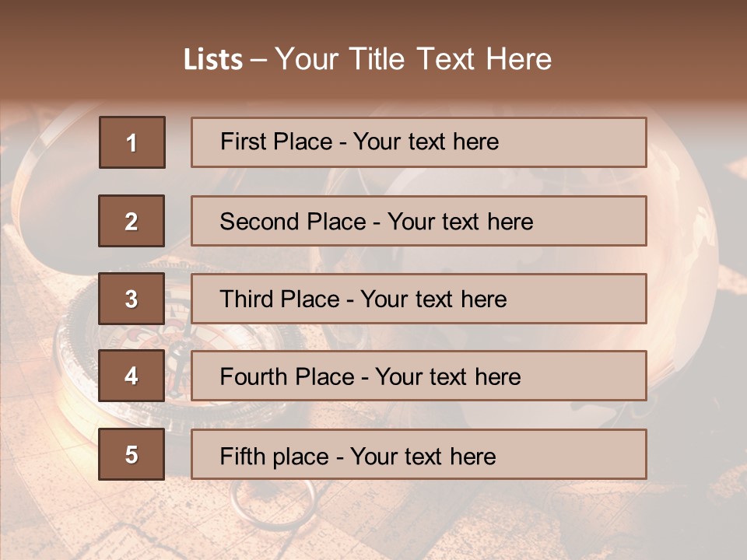
Task: Click the bold word Lists in title
Action: (213, 60)
